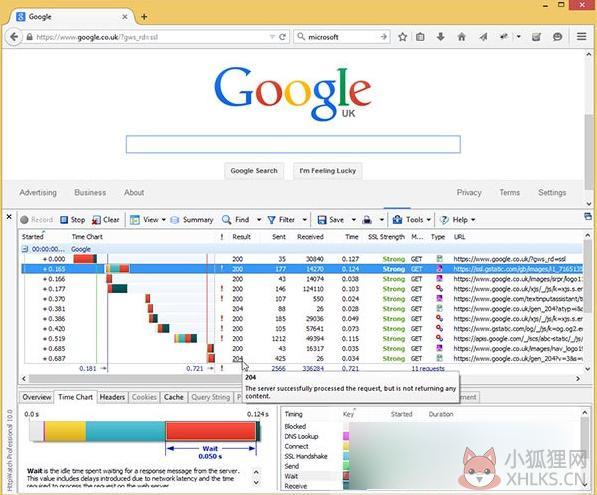This screenshot has height=495, width=597.
Task: Click the browser Back arrow button
Action: click(14, 37)
